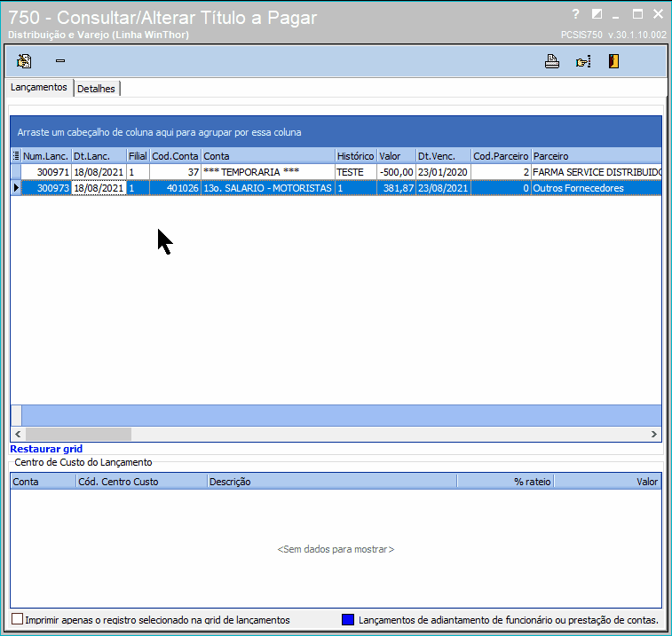
Task: Click the 23/01/2020 due date cell
Action: 443,172
